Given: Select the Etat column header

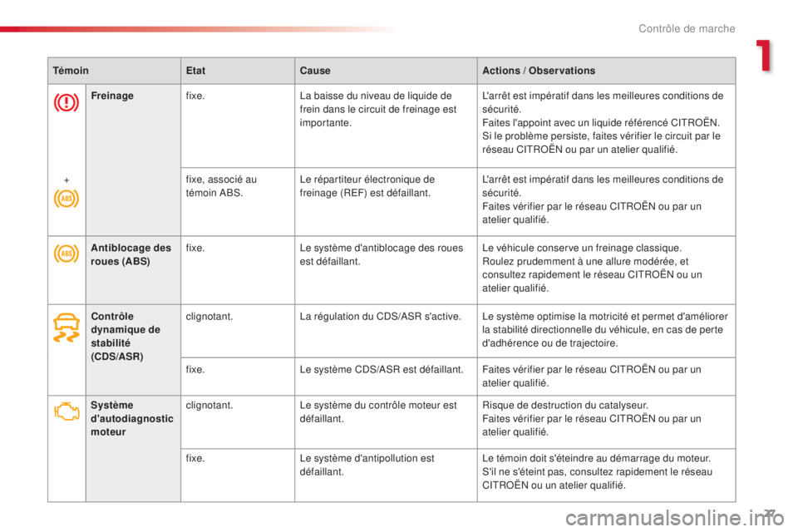Looking at the screenshot, I should (x=196, y=71).
